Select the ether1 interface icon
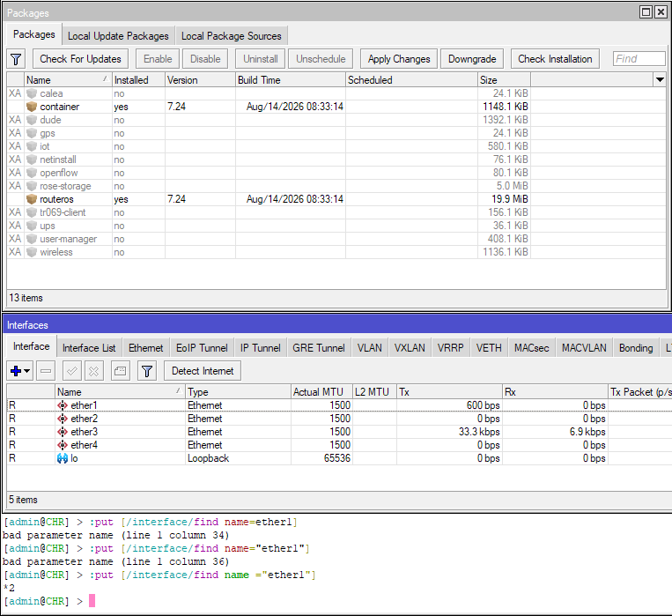 pyautogui.click(x=63, y=405)
